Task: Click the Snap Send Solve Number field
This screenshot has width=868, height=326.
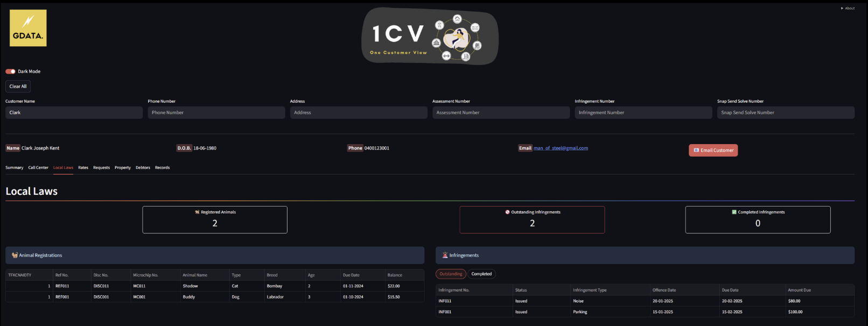Action: (x=786, y=112)
